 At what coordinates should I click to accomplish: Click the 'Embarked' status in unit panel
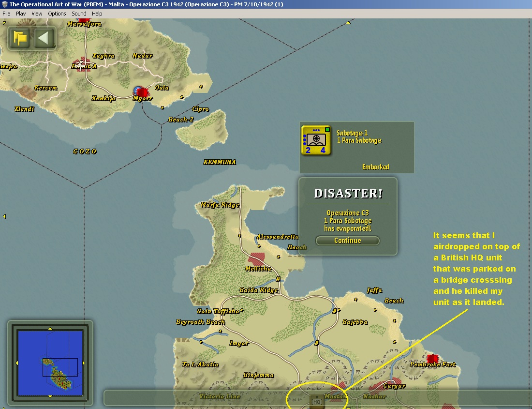376,167
